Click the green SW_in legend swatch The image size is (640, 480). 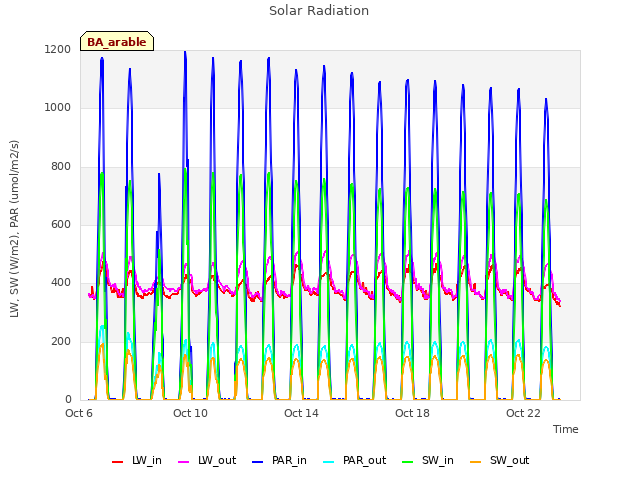pyautogui.click(x=408, y=462)
